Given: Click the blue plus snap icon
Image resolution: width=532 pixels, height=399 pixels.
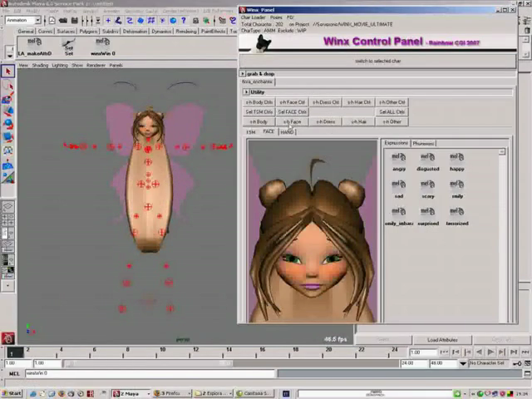Looking at the screenshot, I should click(108, 21).
